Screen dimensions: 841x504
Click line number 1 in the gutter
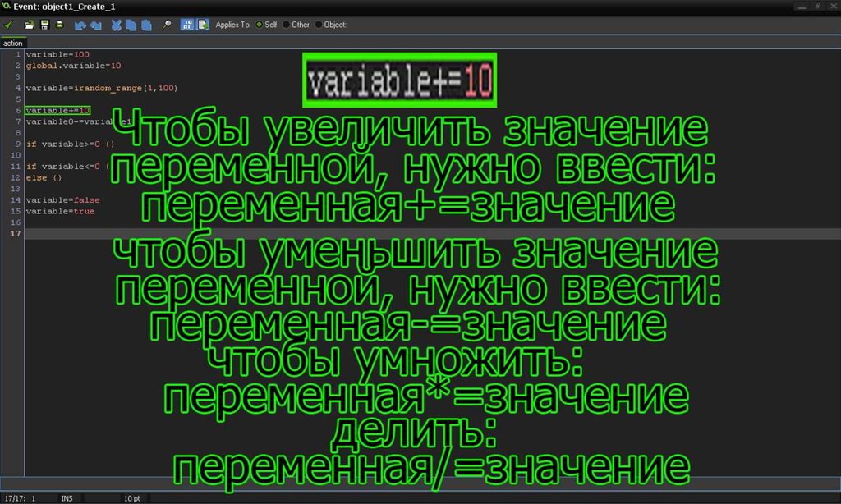click(18, 54)
